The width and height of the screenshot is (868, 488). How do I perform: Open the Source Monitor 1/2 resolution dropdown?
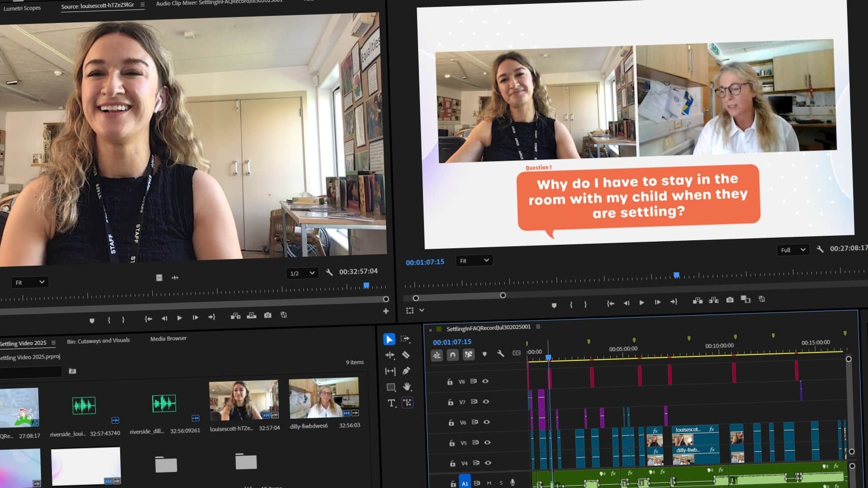pos(302,273)
